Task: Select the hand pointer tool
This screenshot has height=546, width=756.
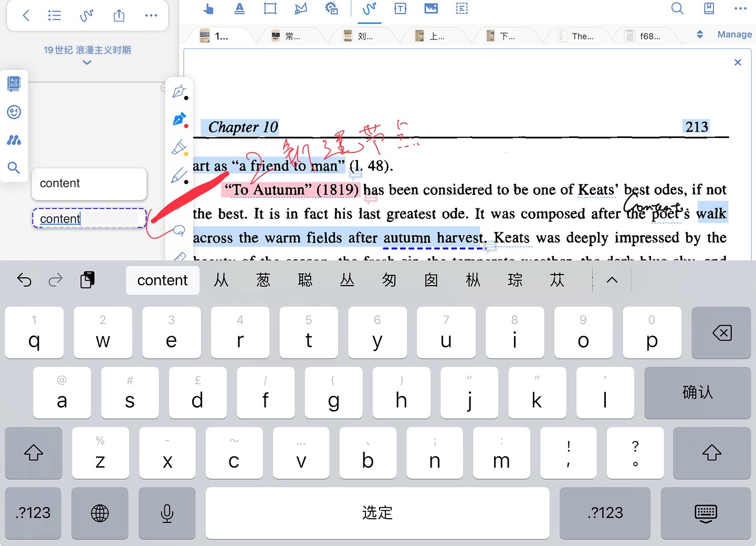Action: [x=208, y=8]
